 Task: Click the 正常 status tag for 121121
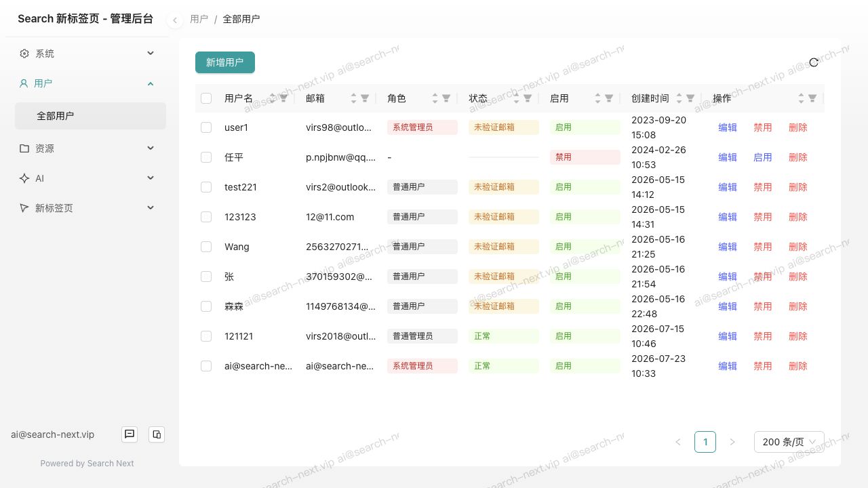[x=504, y=336]
